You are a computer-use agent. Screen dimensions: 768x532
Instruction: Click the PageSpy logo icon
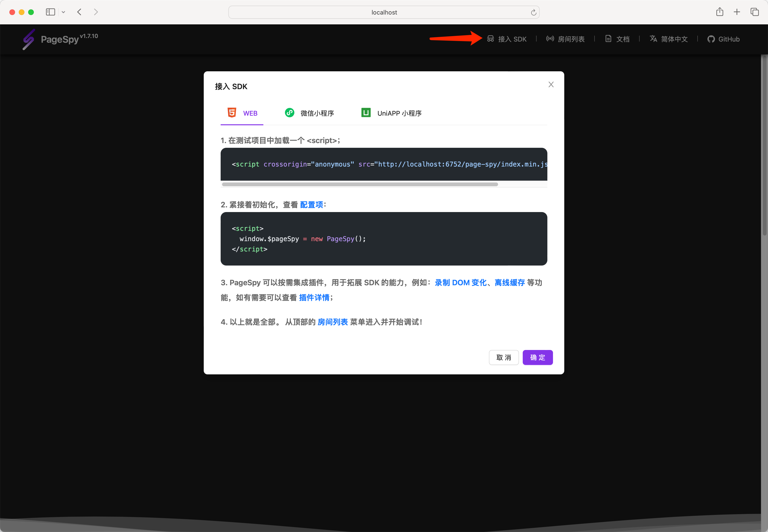tap(29, 39)
